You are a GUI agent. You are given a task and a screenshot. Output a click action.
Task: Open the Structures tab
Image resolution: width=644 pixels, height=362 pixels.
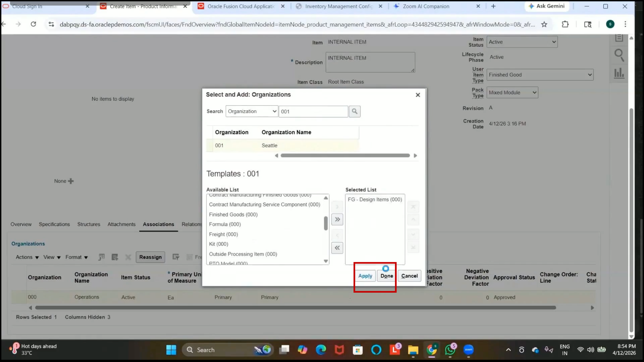tap(89, 224)
